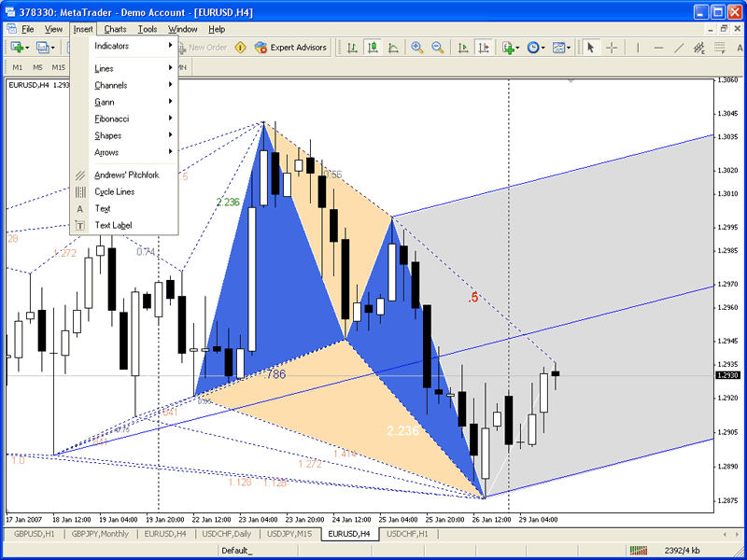Switch to the M1 timeframe
This screenshot has width=747, height=560.
pos(18,67)
